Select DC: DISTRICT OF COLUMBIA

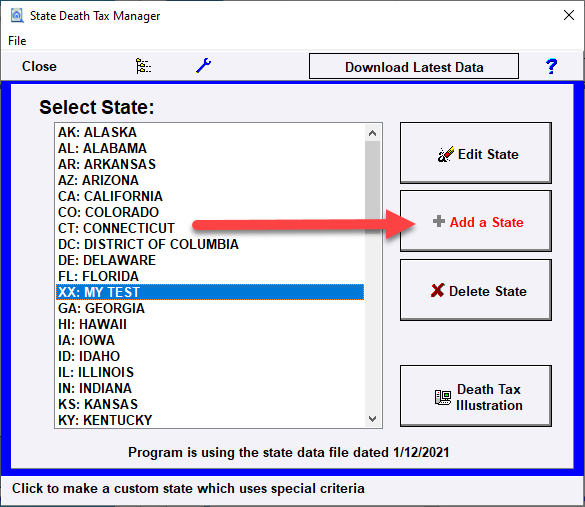coord(210,244)
